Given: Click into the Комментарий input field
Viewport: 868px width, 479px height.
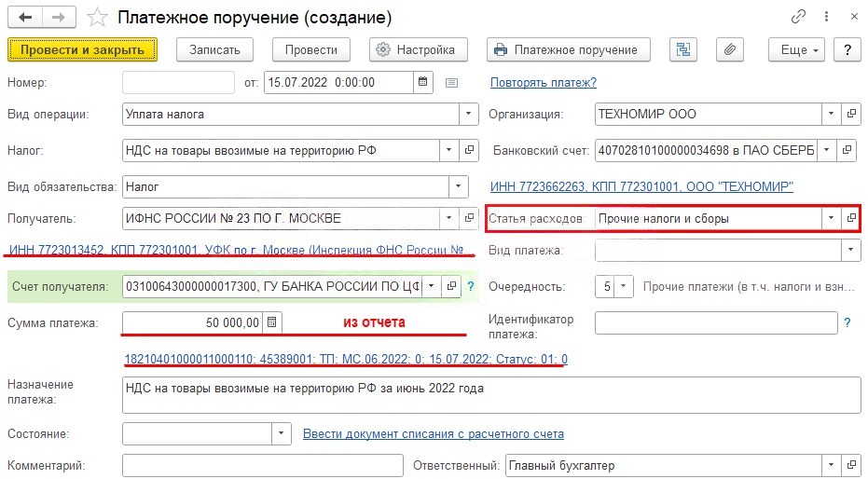Looking at the screenshot, I should tap(263, 465).
